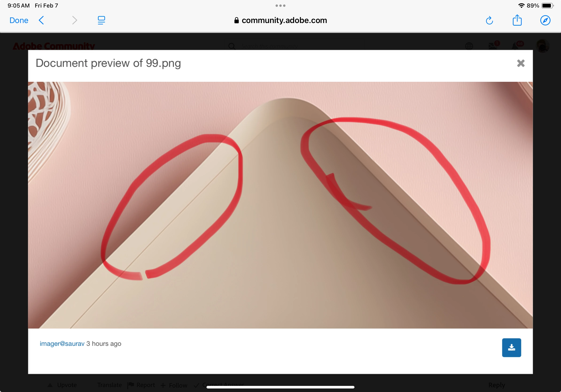Screen dimensions: 561x392
Task: Click the 99.png preview image
Action: pyautogui.click(x=280, y=205)
